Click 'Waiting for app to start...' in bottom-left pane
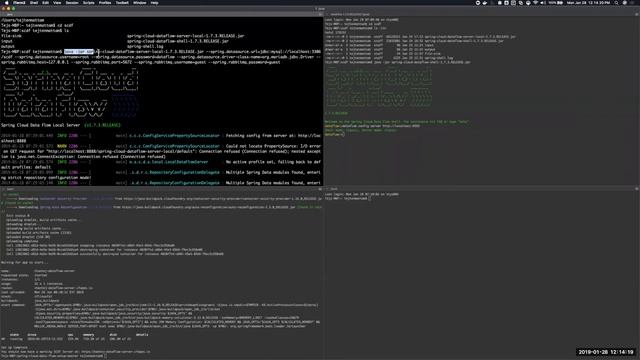Image resolution: width=640 pixels, height=360 pixels. click(24, 262)
